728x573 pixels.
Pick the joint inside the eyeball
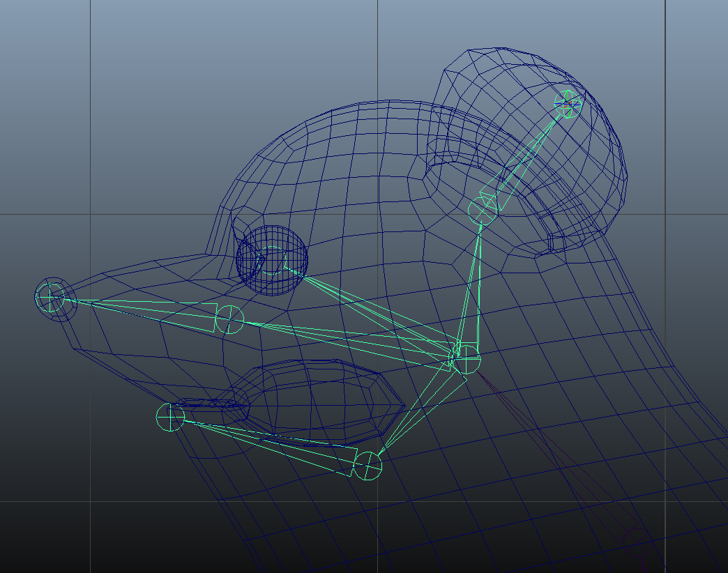click(x=273, y=259)
